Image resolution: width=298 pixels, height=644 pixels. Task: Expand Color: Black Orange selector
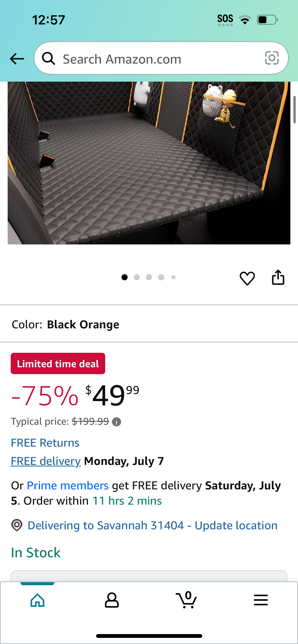(149, 325)
